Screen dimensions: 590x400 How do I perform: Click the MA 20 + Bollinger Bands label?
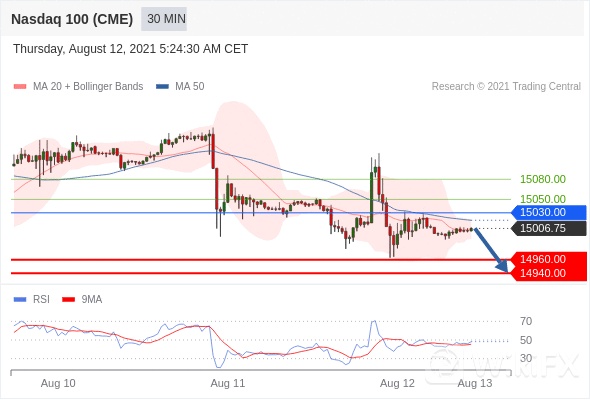(x=88, y=87)
